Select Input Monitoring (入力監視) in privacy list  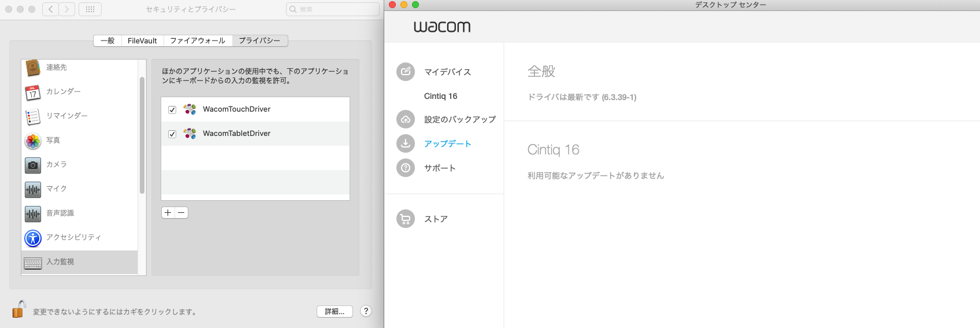coord(80,262)
